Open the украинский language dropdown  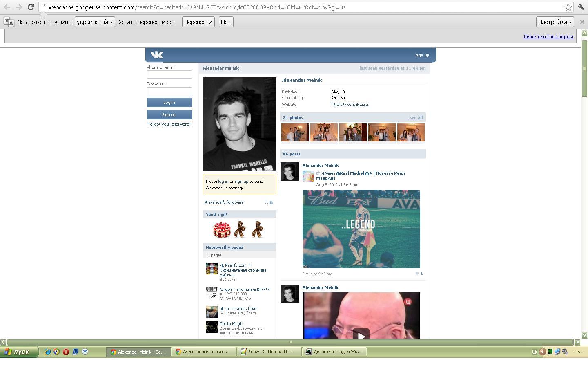pos(95,22)
